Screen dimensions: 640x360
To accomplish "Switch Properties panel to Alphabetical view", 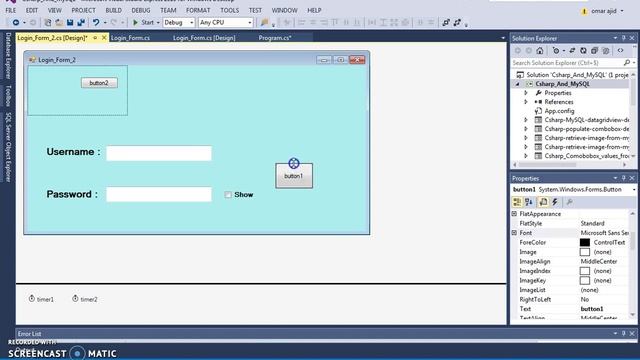I will 529,202.
